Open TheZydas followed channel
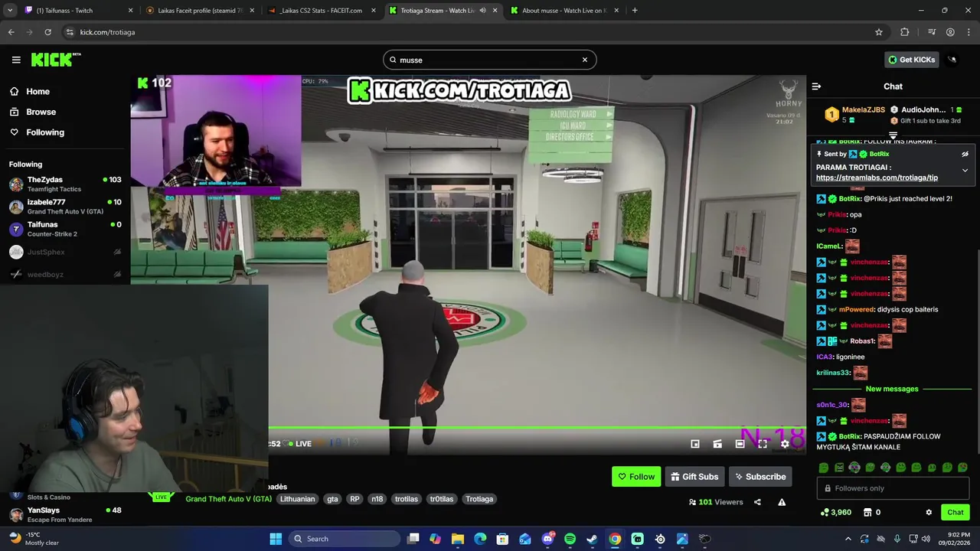The width and height of the screenshot is (980, 551). [x=65, y=184]
